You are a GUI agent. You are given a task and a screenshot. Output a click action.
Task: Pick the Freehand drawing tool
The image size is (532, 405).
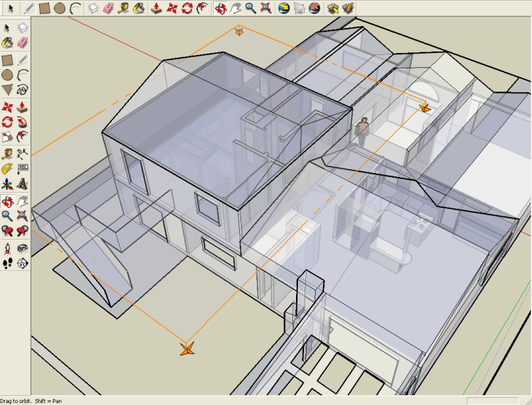click(x=23, y=90)
